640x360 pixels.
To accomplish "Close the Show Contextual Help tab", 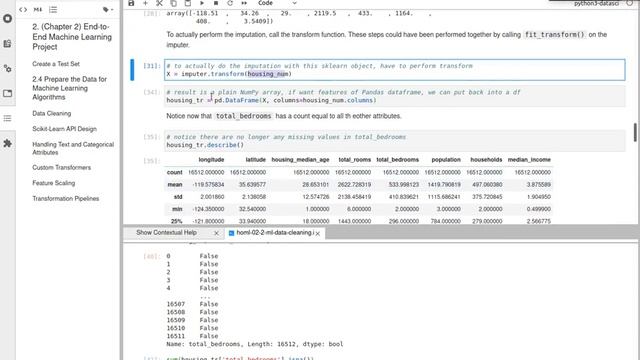I will coord(216,233).
